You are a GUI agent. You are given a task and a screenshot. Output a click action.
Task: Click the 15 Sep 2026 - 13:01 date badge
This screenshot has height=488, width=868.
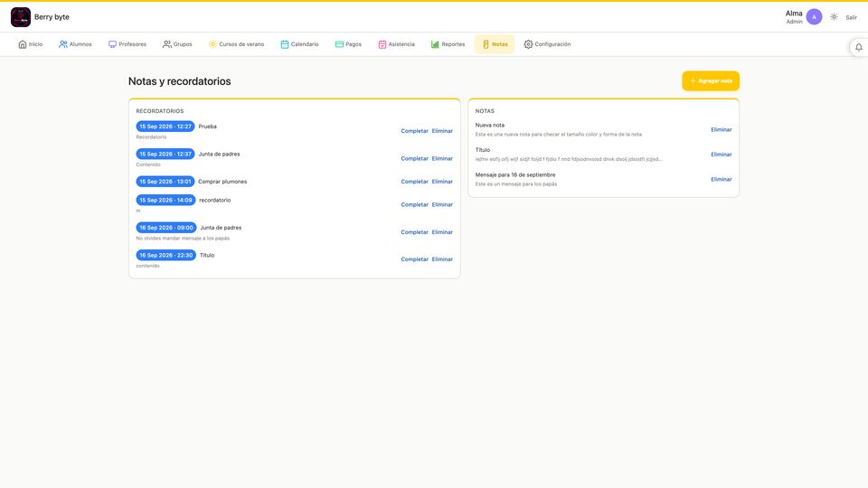[x=165, y=182]
